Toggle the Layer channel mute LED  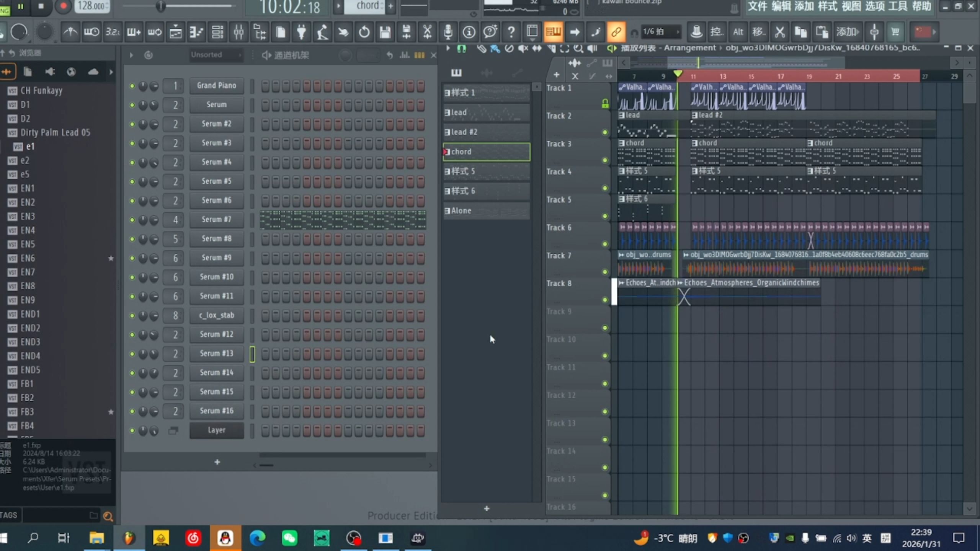coord(132,430)
